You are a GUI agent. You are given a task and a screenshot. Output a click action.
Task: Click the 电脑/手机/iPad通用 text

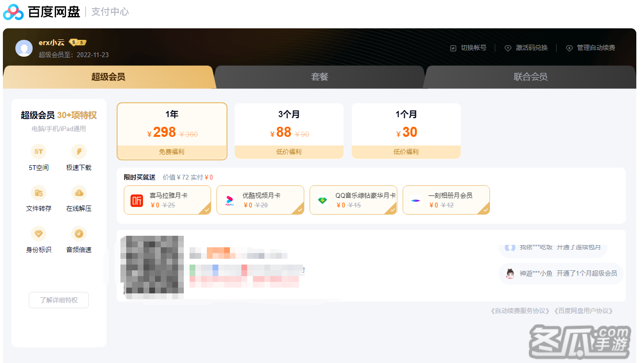tap(59, 129)
